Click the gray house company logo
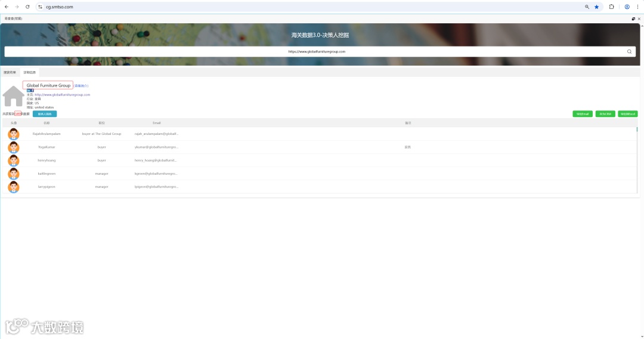Viewport: 644px width, 339px height. (14, 96)
